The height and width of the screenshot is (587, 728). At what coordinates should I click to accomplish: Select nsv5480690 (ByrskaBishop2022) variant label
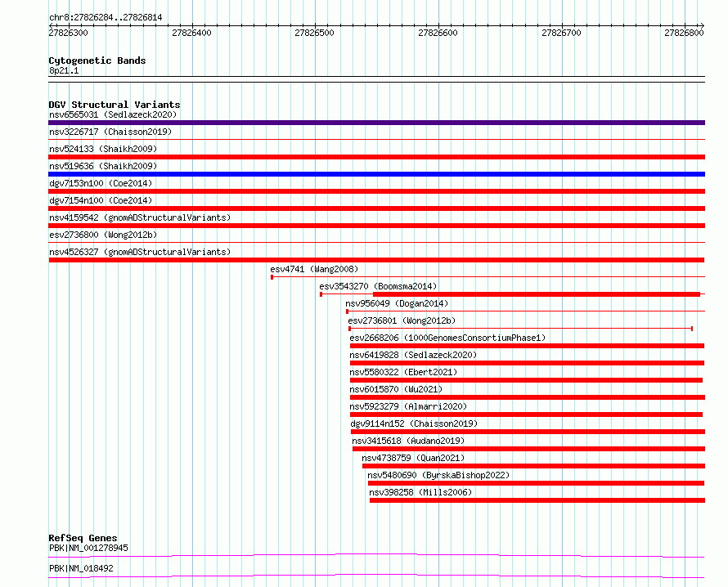438,475
